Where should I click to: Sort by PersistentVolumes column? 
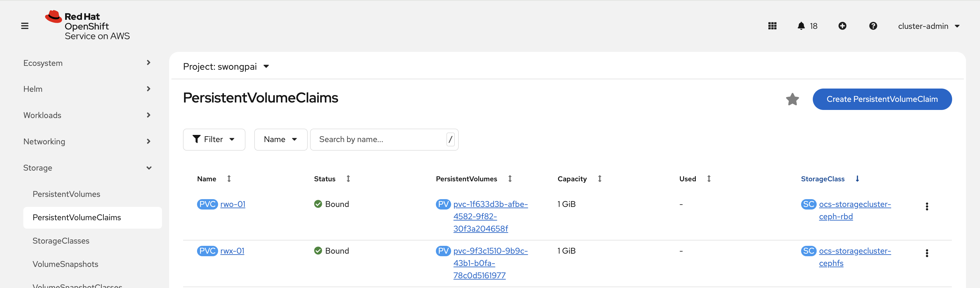tap(474, 179)
